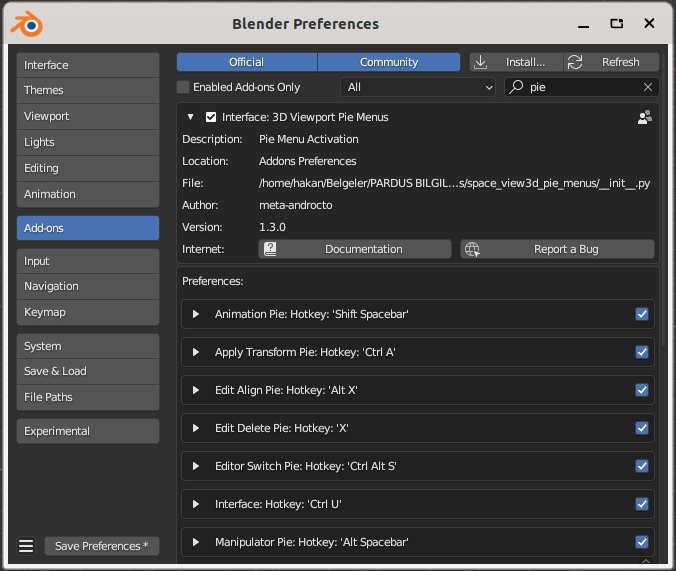
Task: Disable the 3D Viewport Pie Menus add-on
Action: (x=211, y=117)
